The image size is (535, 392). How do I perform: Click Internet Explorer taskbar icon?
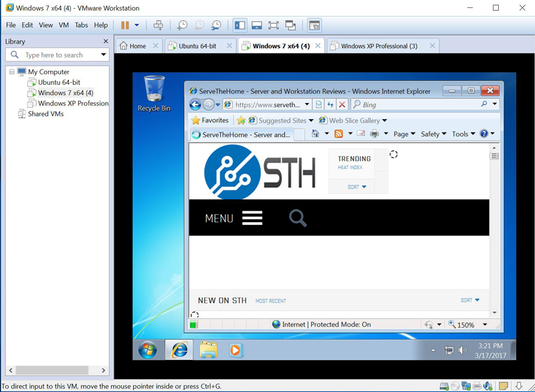pyautogui.click(x=179, y=350)
